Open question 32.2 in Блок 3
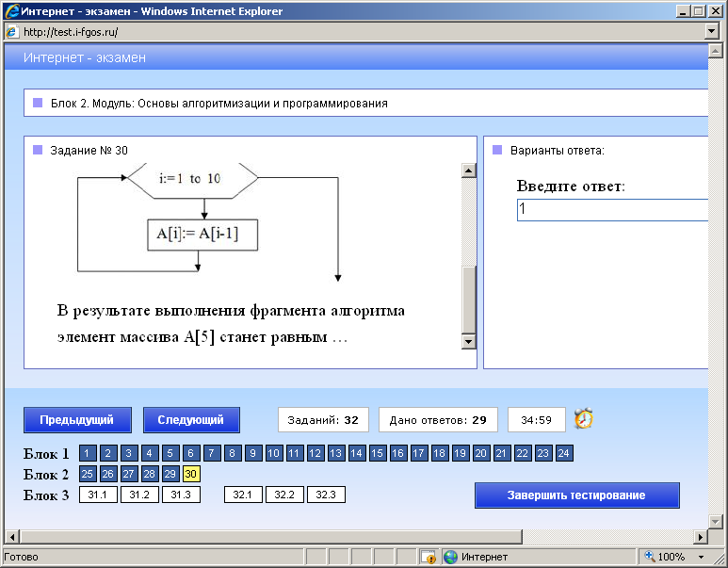 pos(284,495)
